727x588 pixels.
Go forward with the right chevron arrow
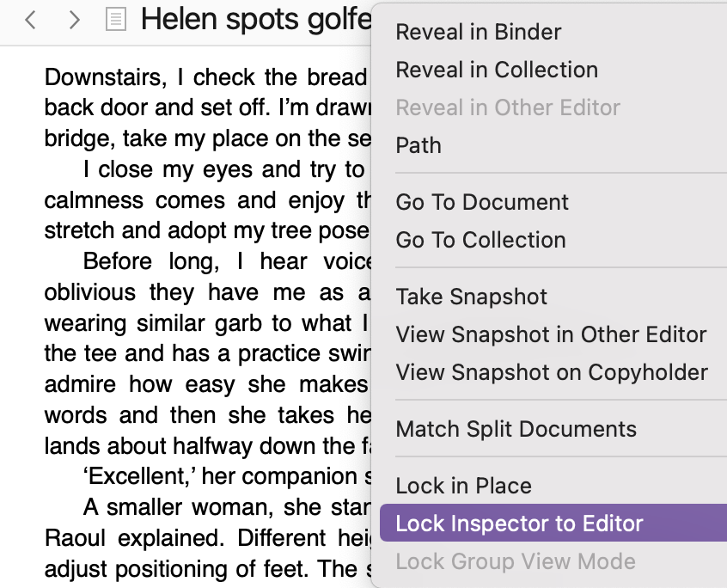pyautogui.click(x=74, y=20)
